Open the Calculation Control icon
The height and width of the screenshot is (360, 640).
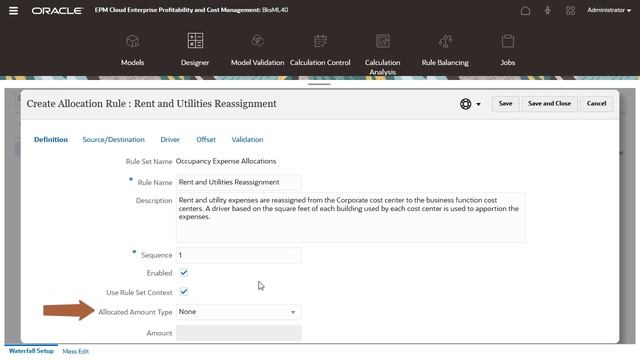click(x=320, y=41)
